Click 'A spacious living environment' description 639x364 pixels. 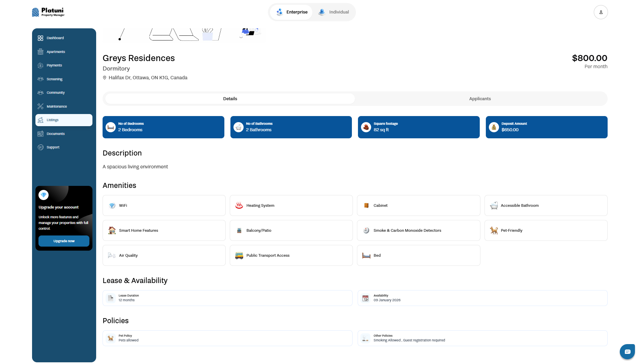pyautogui.click(x=135, y=167)
